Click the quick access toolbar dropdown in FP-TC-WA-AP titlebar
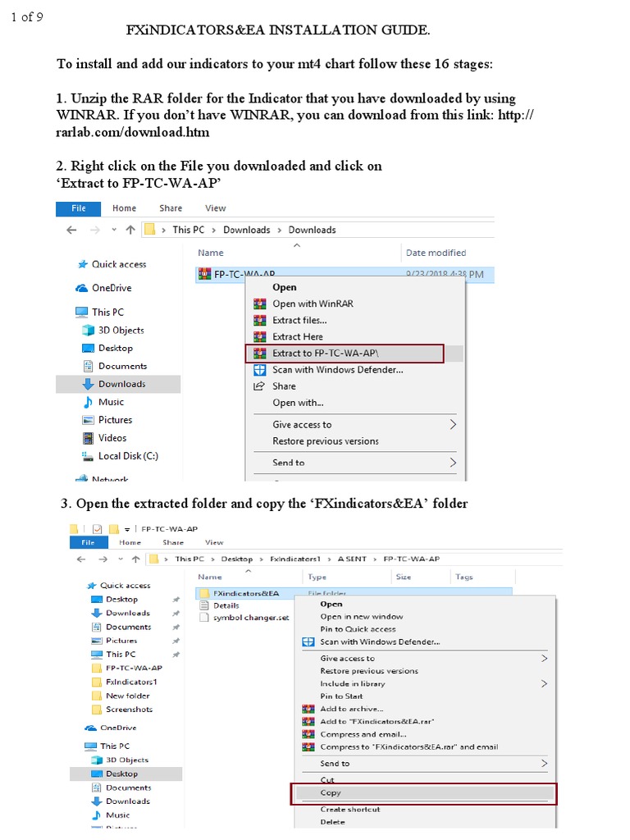Screen dimensions: 630x840 pos(127,529)
